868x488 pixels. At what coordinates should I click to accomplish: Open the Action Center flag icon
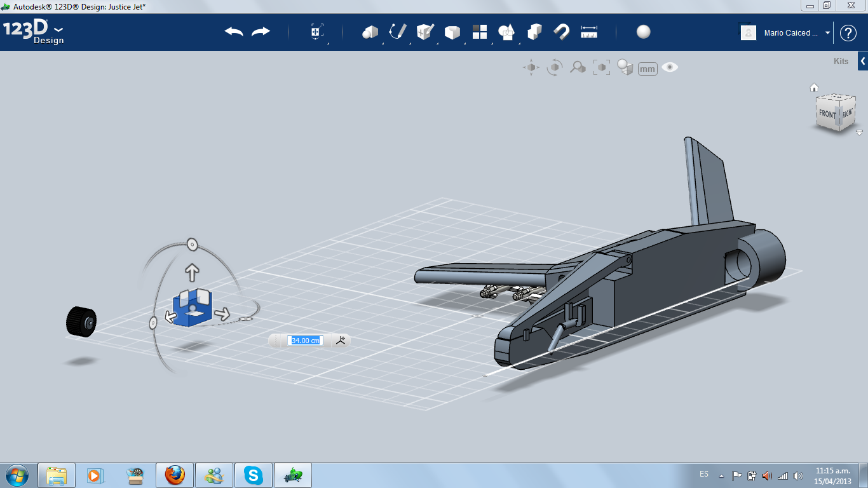737,475
